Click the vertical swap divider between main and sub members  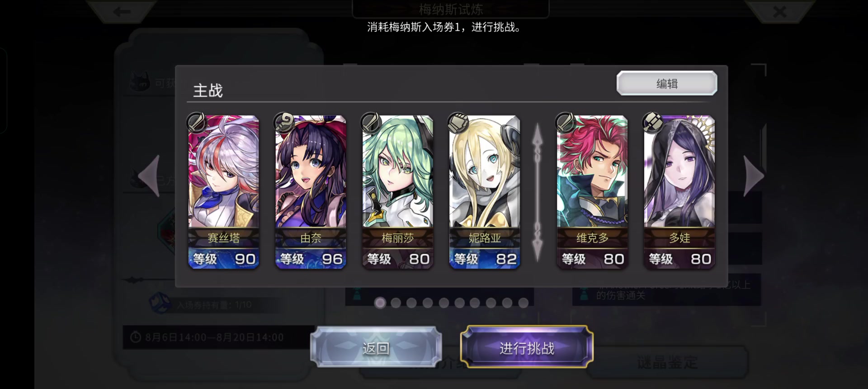tap(537, 192)
